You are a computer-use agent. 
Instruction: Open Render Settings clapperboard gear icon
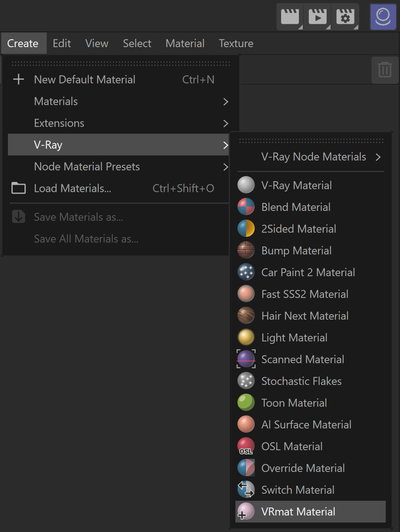click(x=345, y=17)
